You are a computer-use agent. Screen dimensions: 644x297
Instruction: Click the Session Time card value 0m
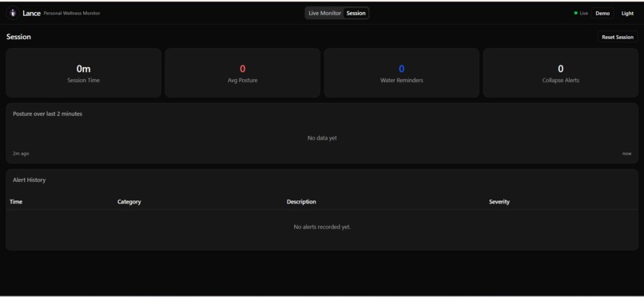tap(83, 69)
